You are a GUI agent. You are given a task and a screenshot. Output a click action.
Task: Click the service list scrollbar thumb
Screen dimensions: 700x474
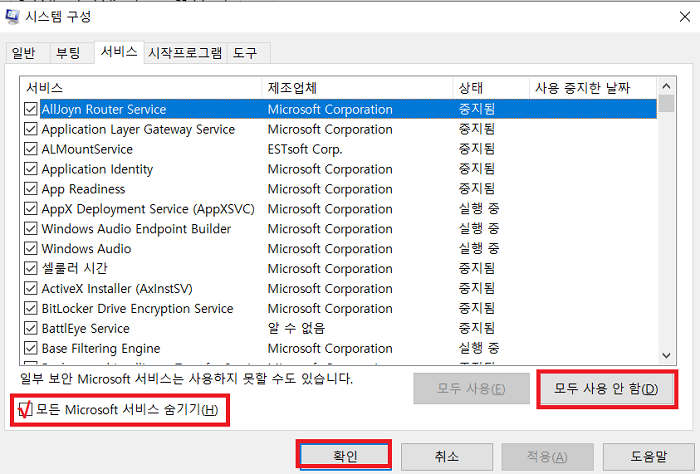click(x=667, y=104)
